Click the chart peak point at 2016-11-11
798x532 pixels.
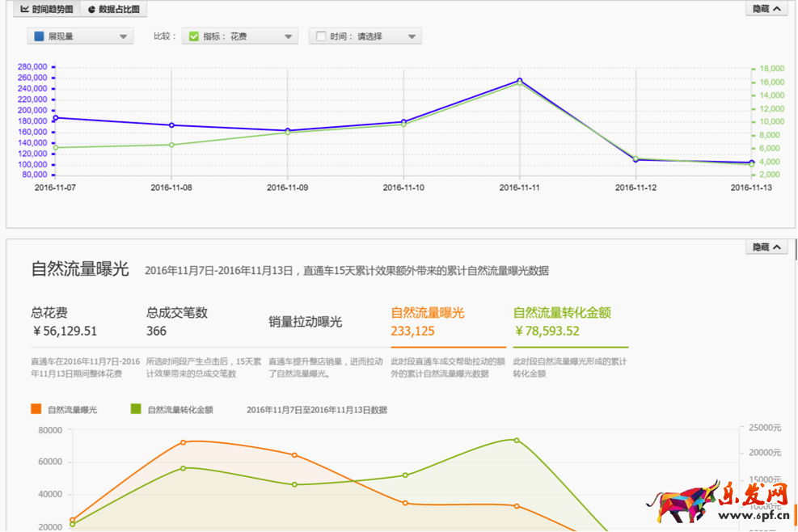click(518, 80)
